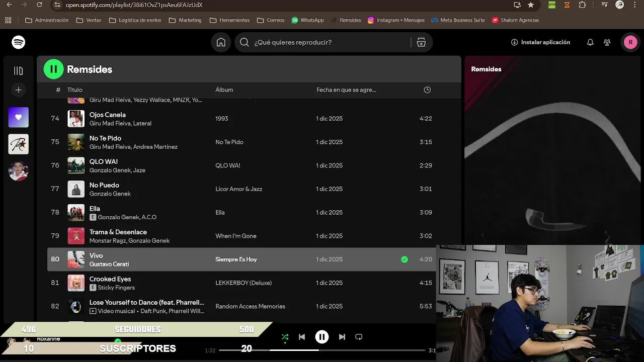644x362 pixels.
Task: Open the browser media control icon
Action: point(605,5)
